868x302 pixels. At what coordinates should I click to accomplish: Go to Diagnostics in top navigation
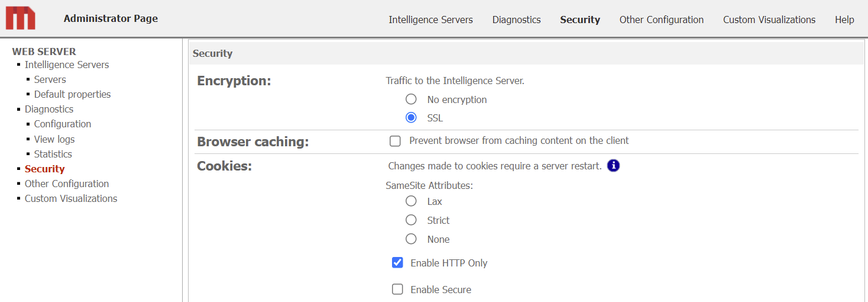pos(516,20)
